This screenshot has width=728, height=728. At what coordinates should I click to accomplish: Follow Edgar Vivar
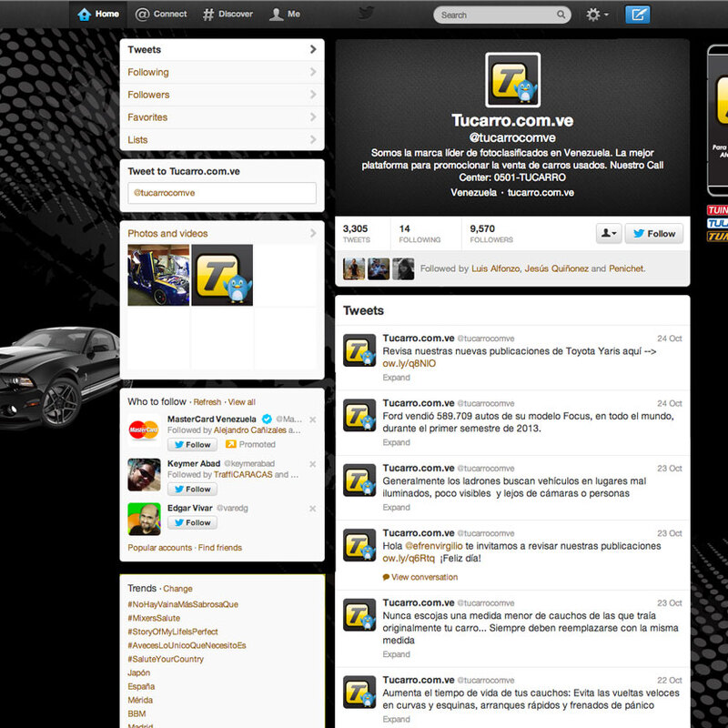click(191, 523)
